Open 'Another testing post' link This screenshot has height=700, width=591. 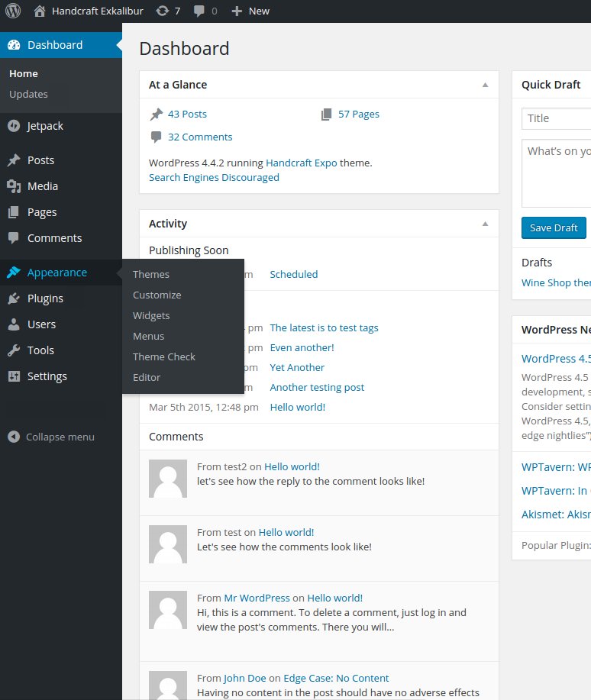click(x=317, y=387)
